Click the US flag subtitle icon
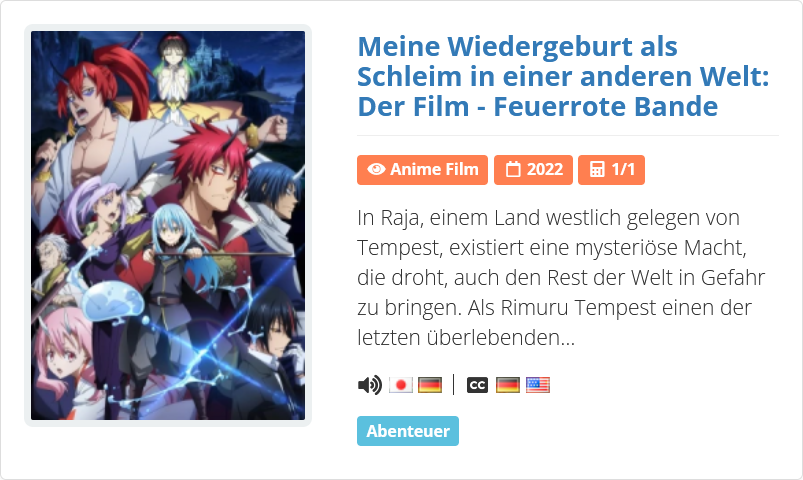This screenshot has width=803, height=480. [x=538, y=385]
